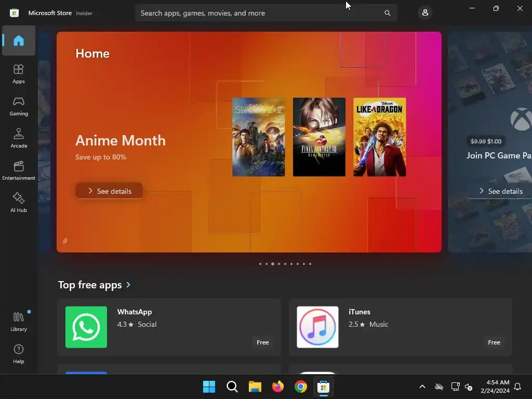The height and width of the screenshot is (399, 532).
Task: Click the iTunes 2.5 star Music rating
Action: coord(368,324)
